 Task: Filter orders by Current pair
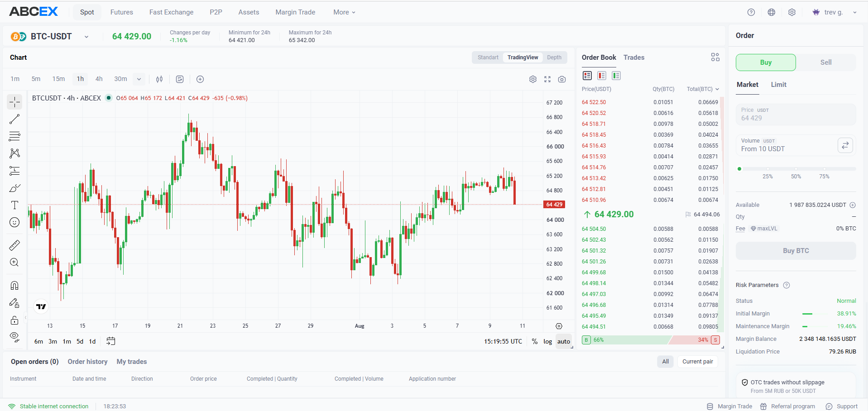698,362
